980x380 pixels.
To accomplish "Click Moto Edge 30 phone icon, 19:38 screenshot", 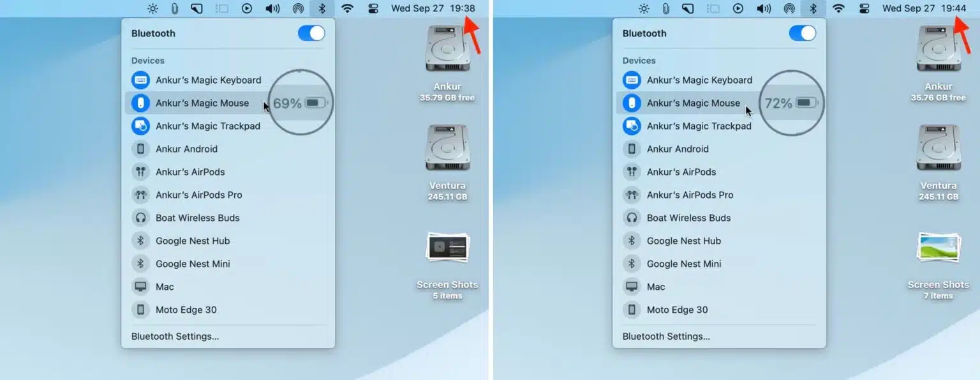I will (140, 310).
